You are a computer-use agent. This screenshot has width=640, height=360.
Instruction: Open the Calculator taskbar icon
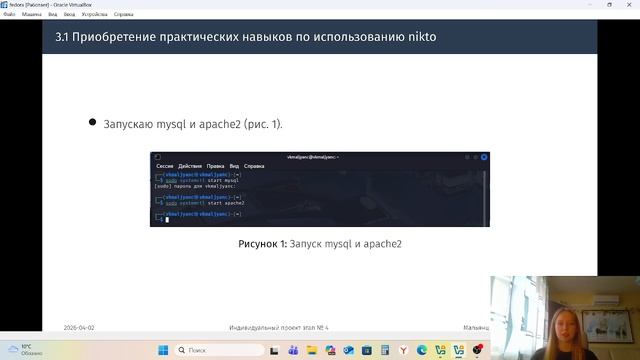point(385,350)
